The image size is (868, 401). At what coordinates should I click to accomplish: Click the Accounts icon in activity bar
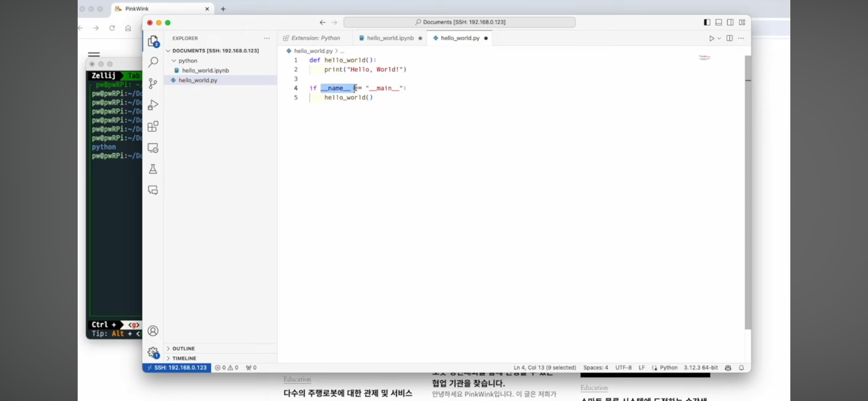click(153, 331)
